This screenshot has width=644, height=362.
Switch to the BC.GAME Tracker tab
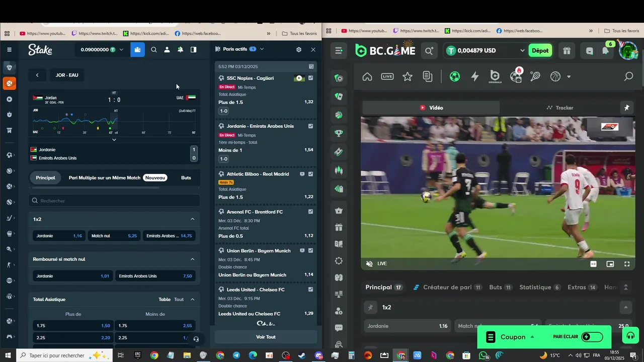point(560,108)
